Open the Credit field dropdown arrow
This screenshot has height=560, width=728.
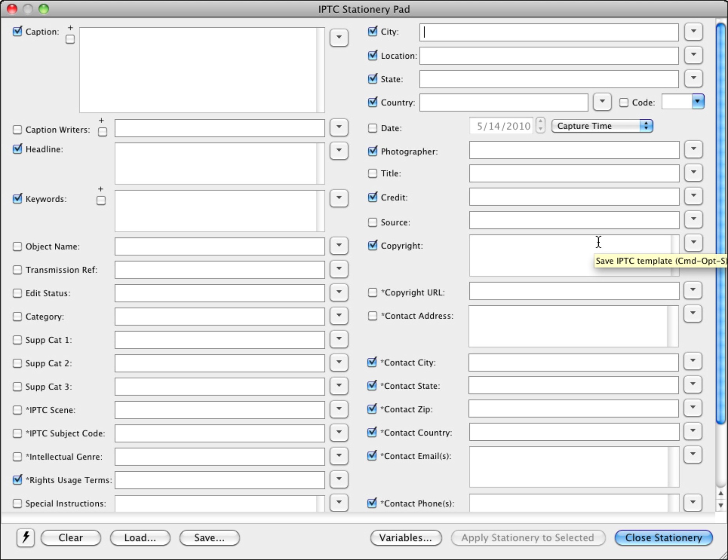694,196
